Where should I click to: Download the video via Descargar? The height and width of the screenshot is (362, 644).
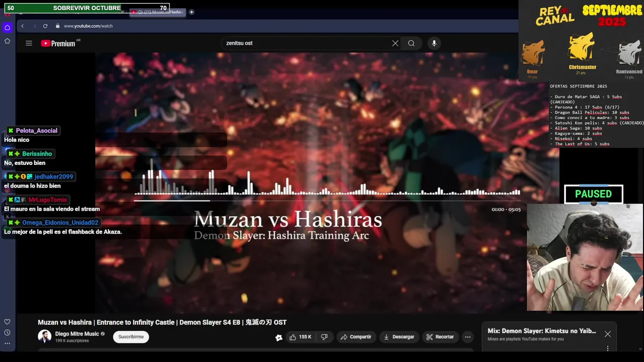point(398,337)
